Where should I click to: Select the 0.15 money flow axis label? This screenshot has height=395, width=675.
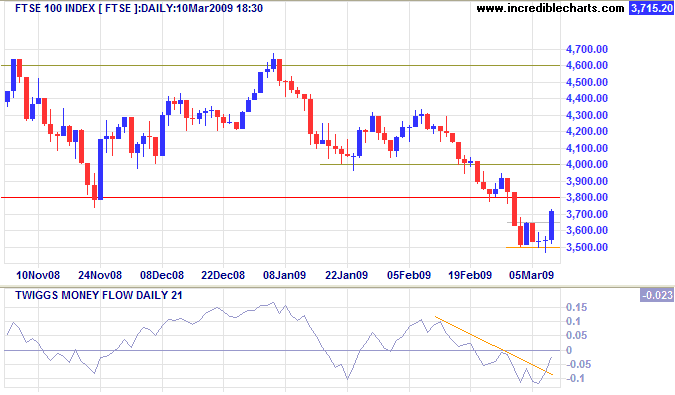[x=576, y=307]
